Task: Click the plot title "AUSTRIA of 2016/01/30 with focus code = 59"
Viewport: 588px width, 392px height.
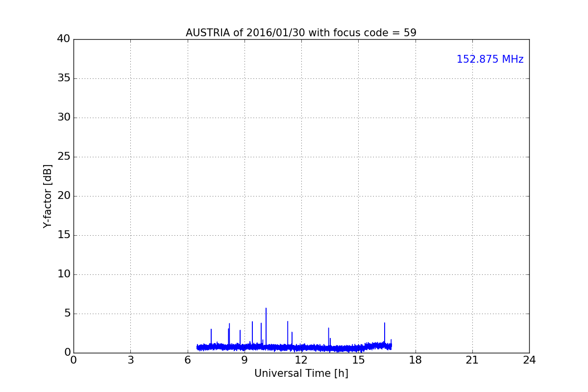Action: 301,33
